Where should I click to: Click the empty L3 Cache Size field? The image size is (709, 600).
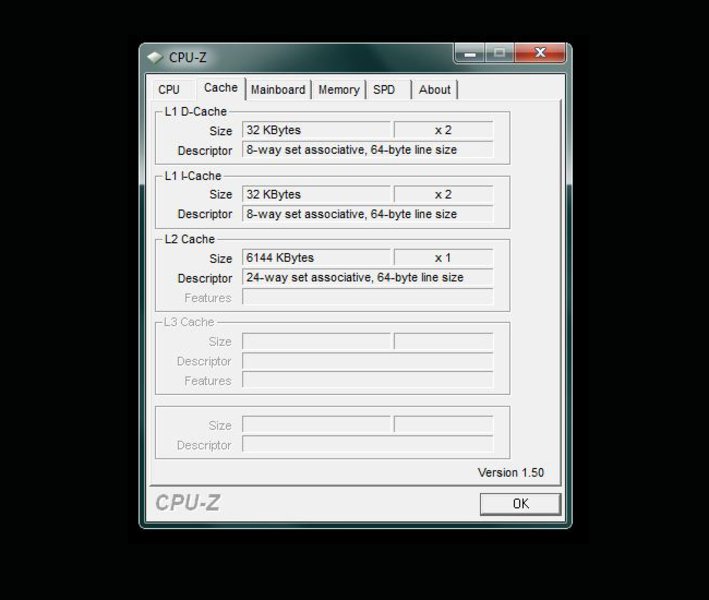(x=316, y=341)
